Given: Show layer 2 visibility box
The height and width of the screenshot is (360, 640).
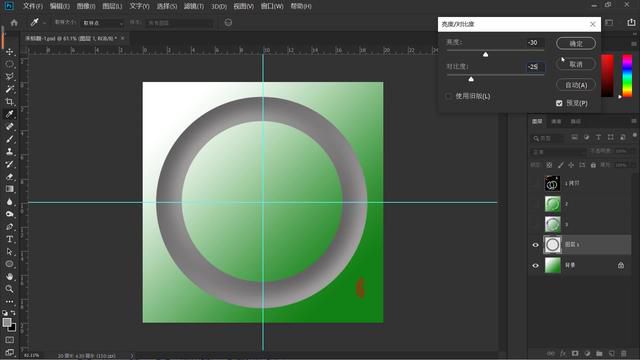Looking at the screenshot, I should pyautogui.click(x=536, y=204).
